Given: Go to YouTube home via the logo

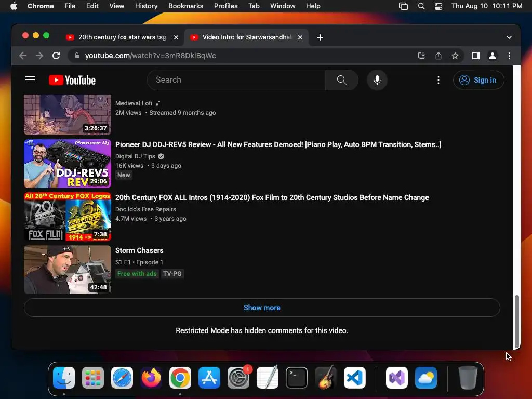Looking at the screenshot, I should (72, 80).
